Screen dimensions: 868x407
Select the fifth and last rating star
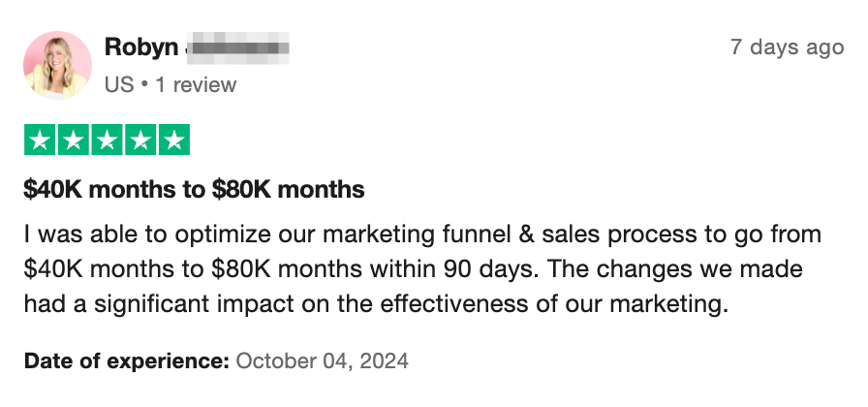[x=173, y=141]
